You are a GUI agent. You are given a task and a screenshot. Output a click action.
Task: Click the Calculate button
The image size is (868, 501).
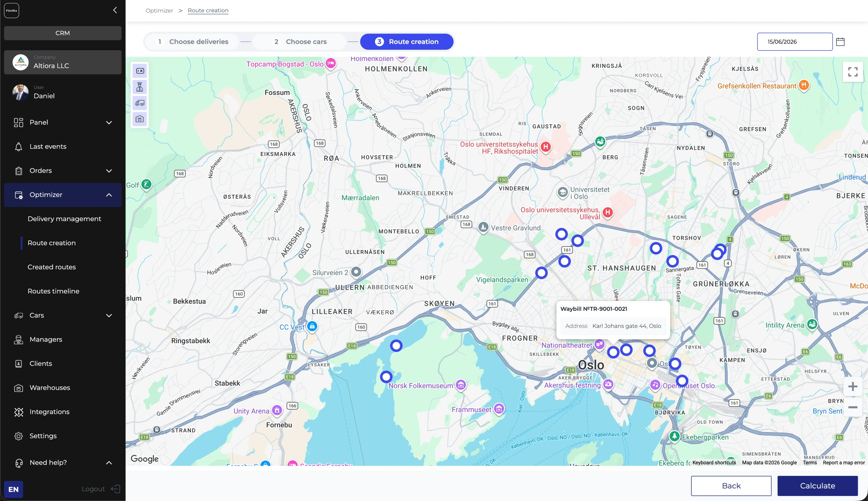tap(817, 485)
